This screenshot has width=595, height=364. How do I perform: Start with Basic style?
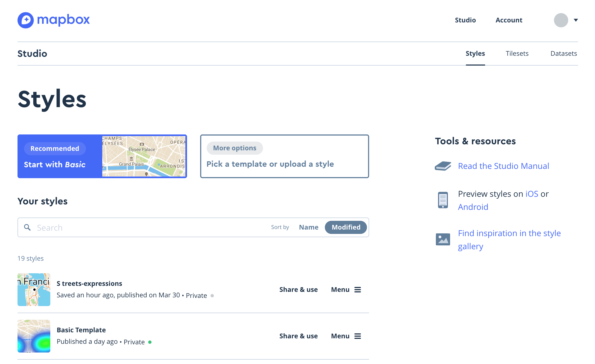coord(55,165)
